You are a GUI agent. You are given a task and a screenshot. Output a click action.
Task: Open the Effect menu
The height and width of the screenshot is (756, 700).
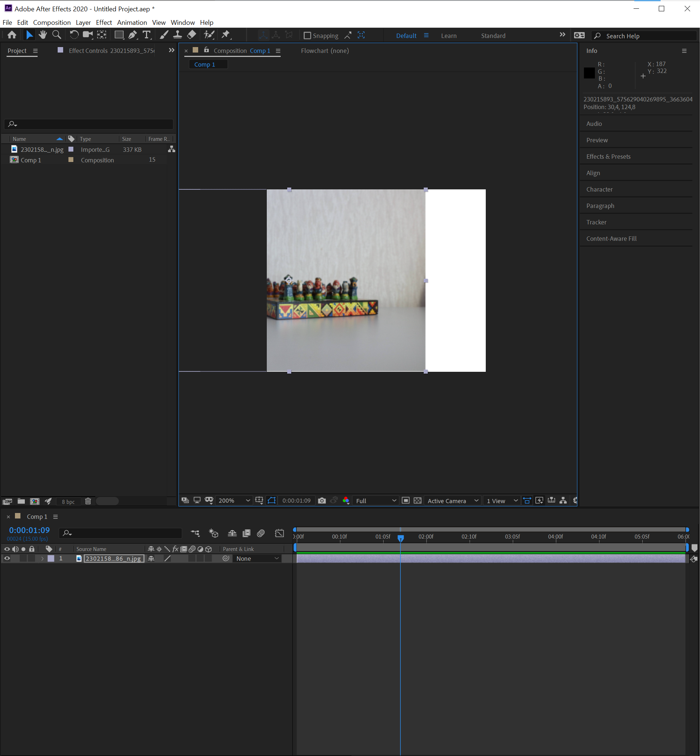click(x=104, y=22)
